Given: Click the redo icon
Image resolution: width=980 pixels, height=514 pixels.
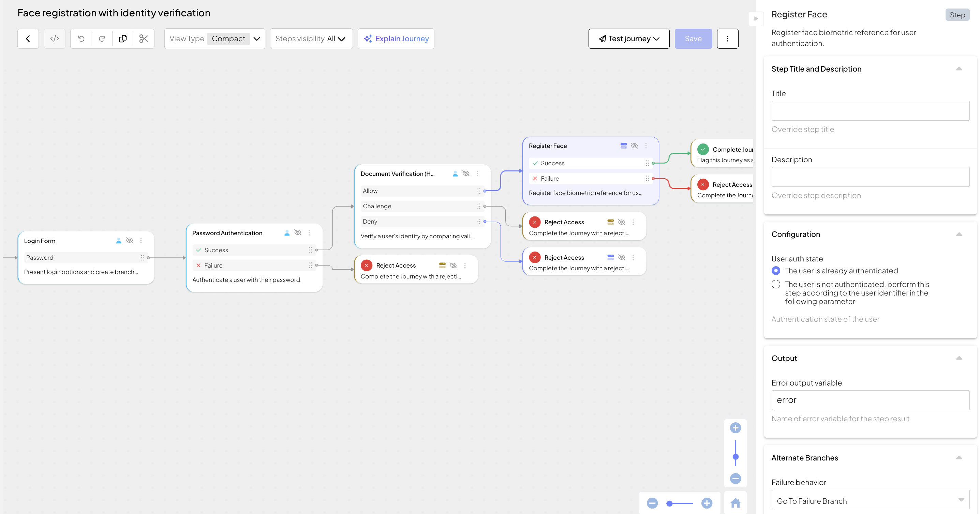Looking at the screenshot, I should coord(102,39).
